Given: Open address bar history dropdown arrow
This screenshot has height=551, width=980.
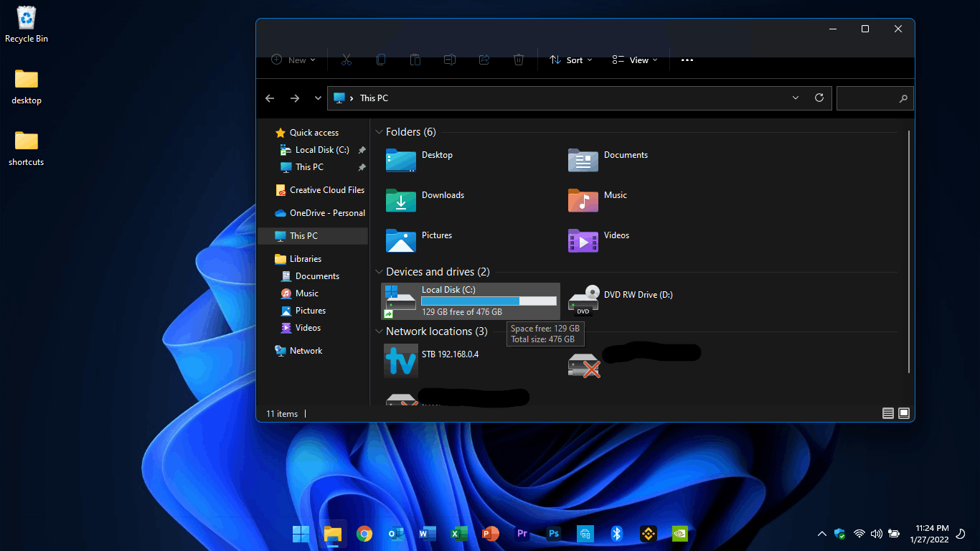Looking at the screenshot, I should (796, 98).
